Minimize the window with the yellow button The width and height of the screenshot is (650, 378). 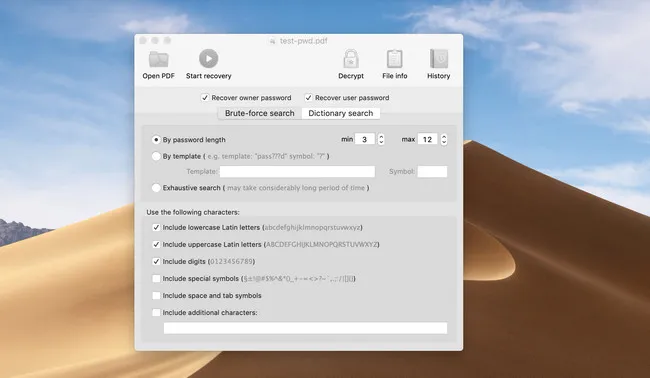tap(155, 40)
